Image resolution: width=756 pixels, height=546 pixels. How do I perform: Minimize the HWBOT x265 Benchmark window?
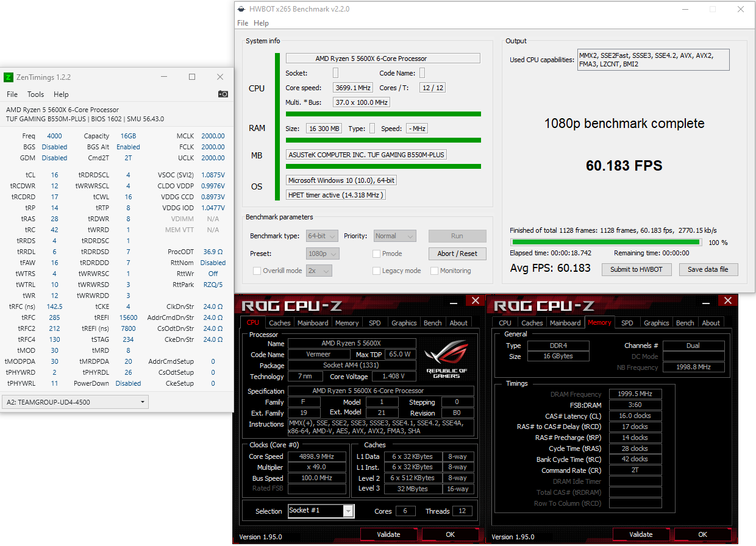(x=685, y=9)
